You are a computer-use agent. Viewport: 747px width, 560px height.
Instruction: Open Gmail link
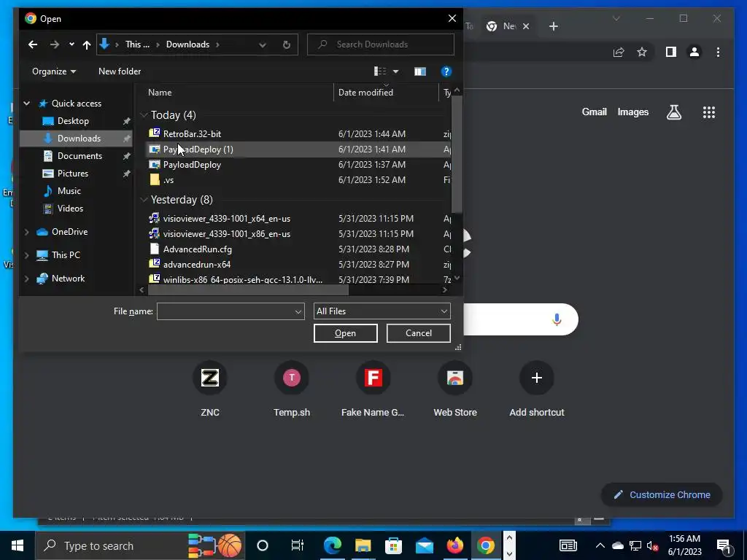[594, 112]
